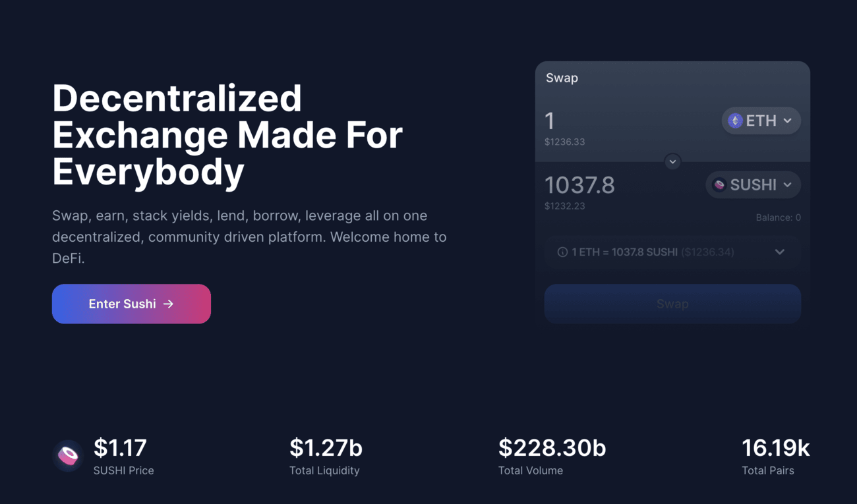This screenshot has height=504, width=857.
Task: Click the $1.27b Total Liquidity stat
Action: point(326,456)
